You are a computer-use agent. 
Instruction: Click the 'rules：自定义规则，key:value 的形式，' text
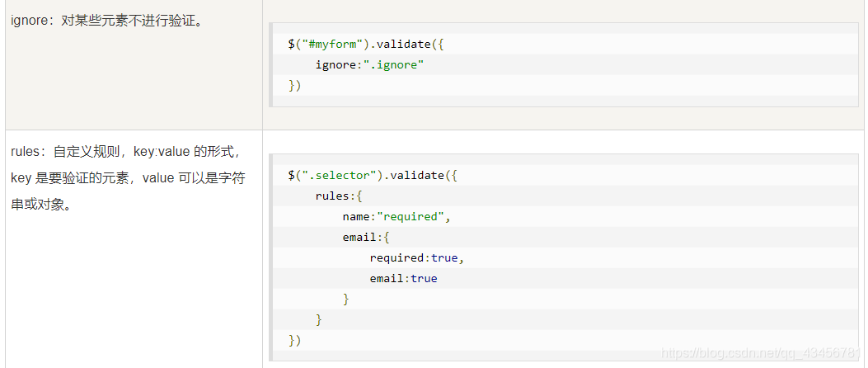126,152
